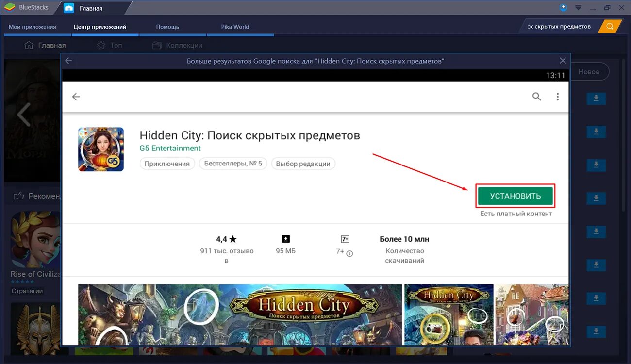The width and height of the screenshot is (631, 364).
Task: Select the Выбор редакции chip
Action: tap(303, 164)
